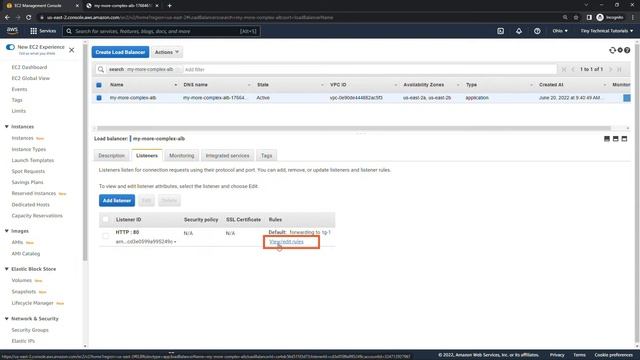Image resolution: width=640 pixels, height=360 pixels.
Task: Open Elastic IPs in the sidebar
Action: [x=23, y=341]
